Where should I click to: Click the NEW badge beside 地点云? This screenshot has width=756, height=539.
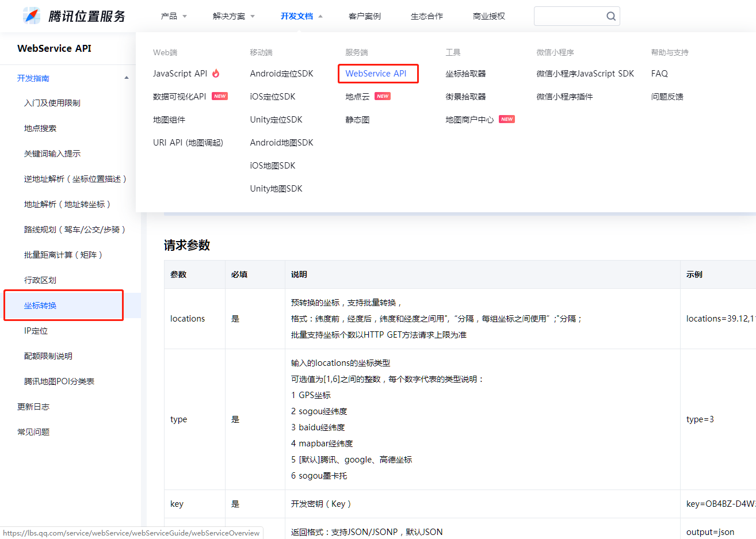[x=383, y=96]
